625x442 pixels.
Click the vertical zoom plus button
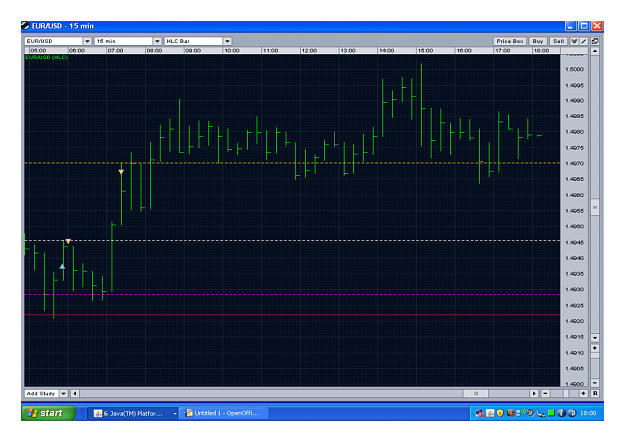point(595,348)
